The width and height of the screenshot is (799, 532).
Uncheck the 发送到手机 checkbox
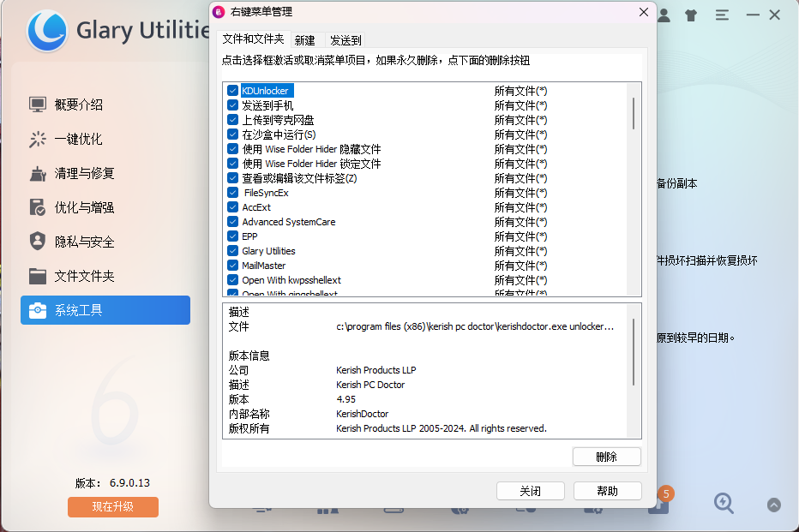click(x=233, y=105)
